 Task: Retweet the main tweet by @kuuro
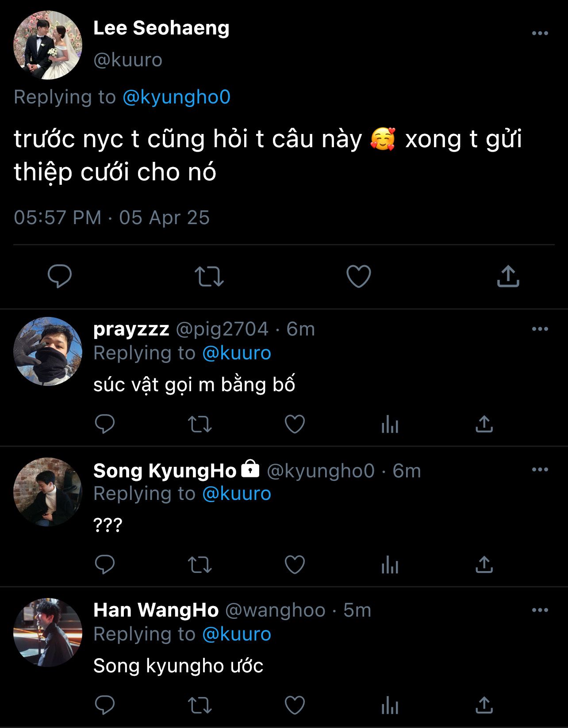pos(209,276)
